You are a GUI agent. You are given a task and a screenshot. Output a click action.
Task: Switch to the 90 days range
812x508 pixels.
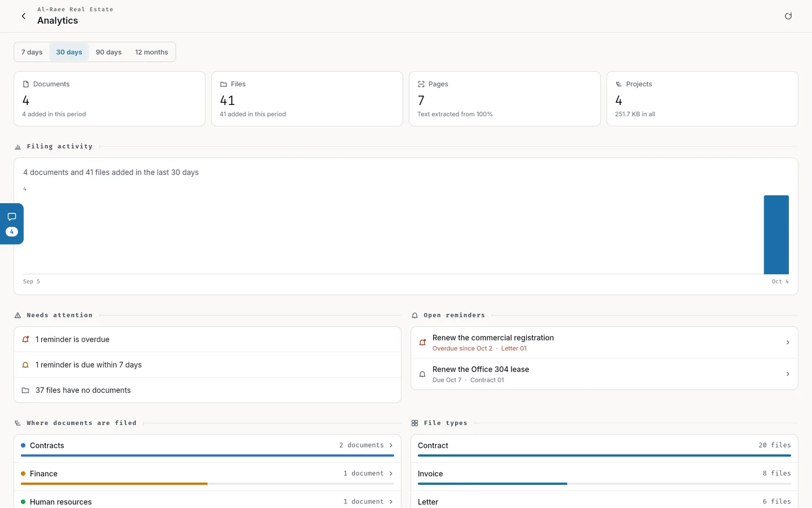point(109,52)
